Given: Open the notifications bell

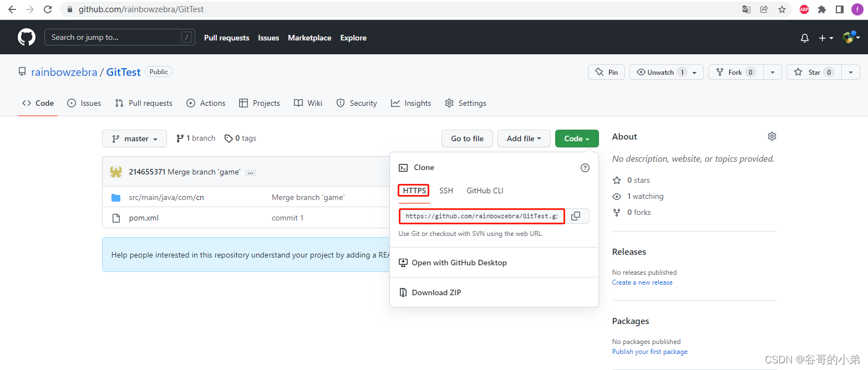Looking at the screenshot, I should [x=805, y=38].
